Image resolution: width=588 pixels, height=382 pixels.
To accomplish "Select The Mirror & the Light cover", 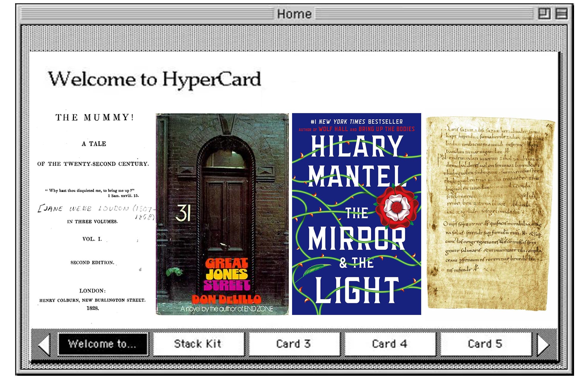I will pyautogui.click(x=356, y=214).
